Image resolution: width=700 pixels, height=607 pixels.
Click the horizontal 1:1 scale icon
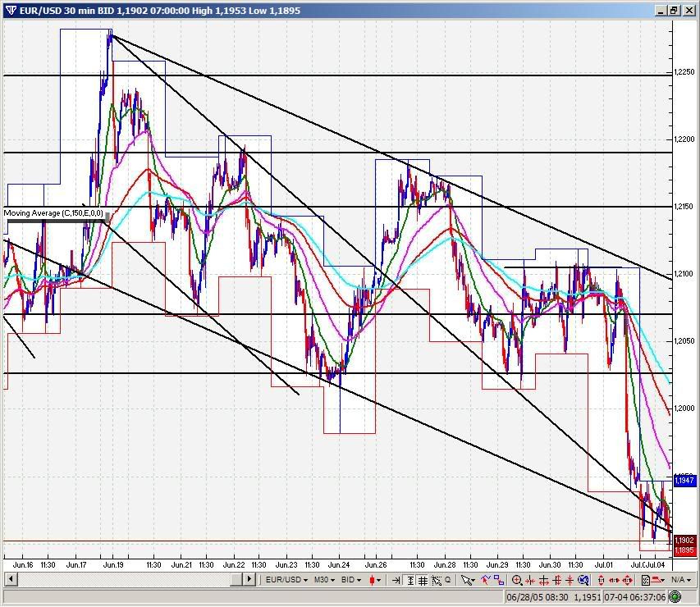tap(615, 580)
